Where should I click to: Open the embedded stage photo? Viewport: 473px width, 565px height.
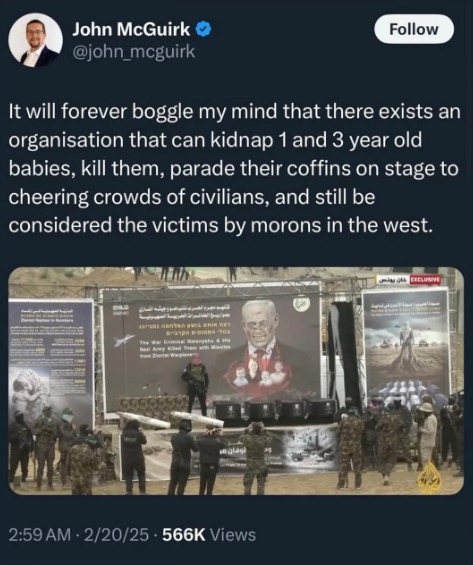pos(236,381)
